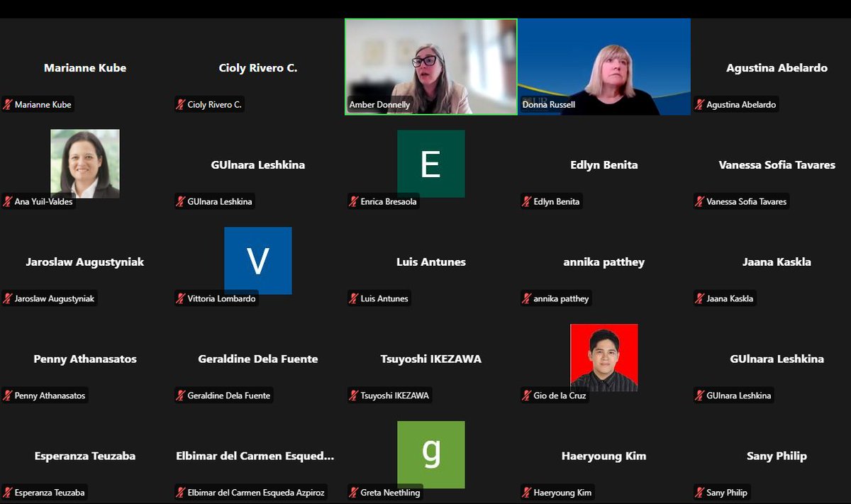
Task: Click the muted mic icon beside Vanessa Sofia Tavares
Action: point(700,202)
